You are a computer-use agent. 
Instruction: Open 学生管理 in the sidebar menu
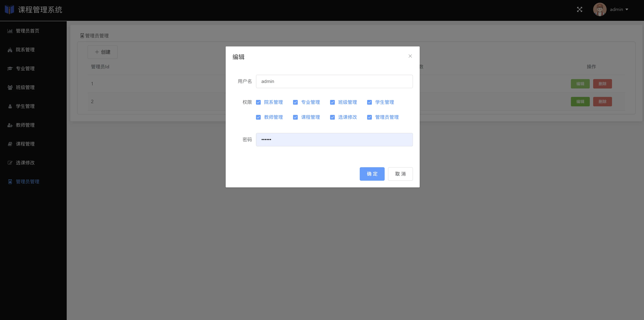pos(25,106)
